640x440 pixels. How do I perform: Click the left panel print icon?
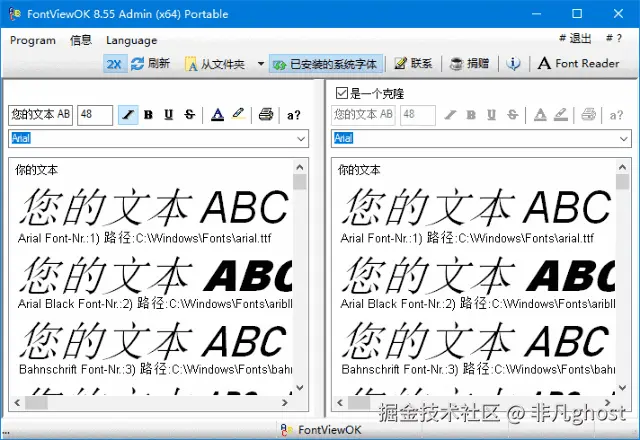[266, 115]
